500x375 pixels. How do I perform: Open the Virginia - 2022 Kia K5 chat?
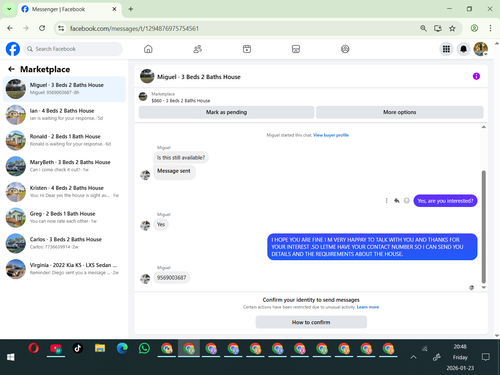pyautogui.click(x=64, y=269)
